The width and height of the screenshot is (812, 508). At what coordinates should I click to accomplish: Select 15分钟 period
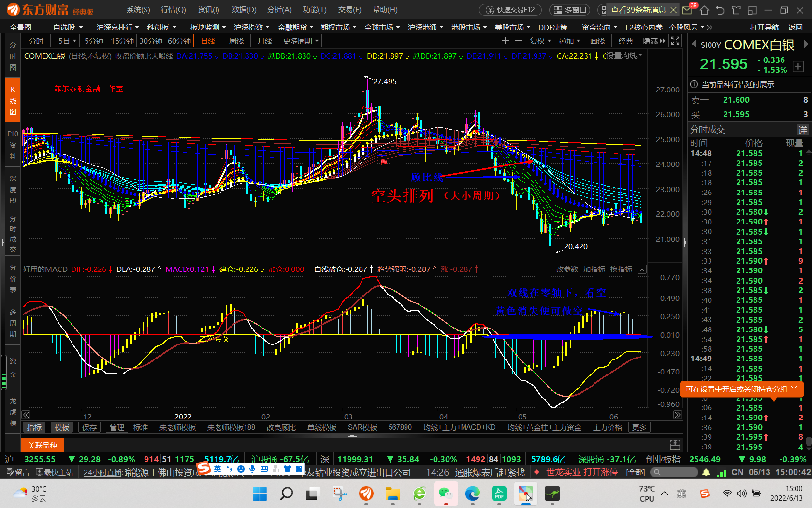coord(122,41)
